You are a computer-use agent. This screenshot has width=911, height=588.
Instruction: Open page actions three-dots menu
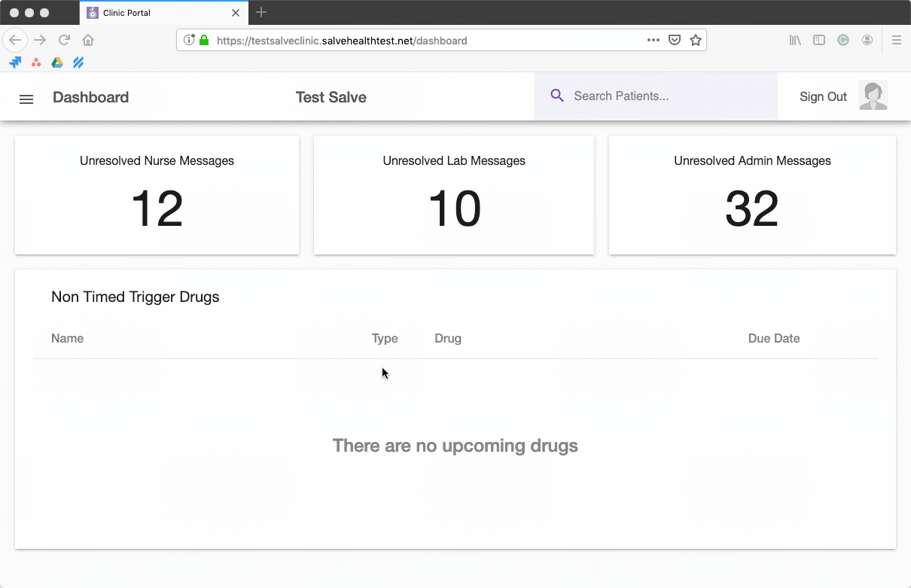point(653,40)
